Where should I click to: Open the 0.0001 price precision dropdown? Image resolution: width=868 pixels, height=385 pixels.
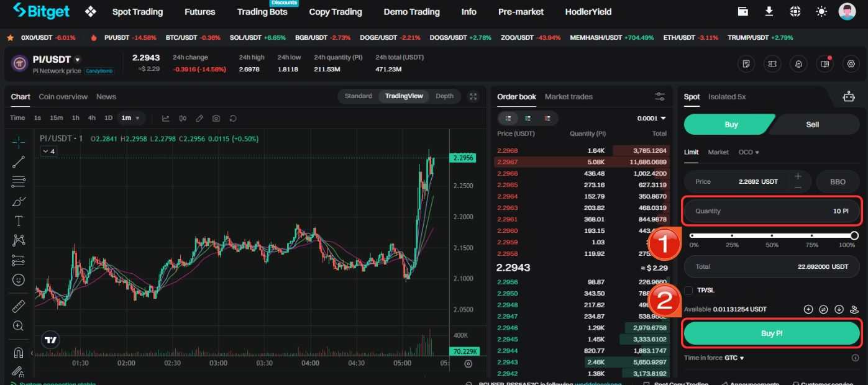tap(651, 118)
